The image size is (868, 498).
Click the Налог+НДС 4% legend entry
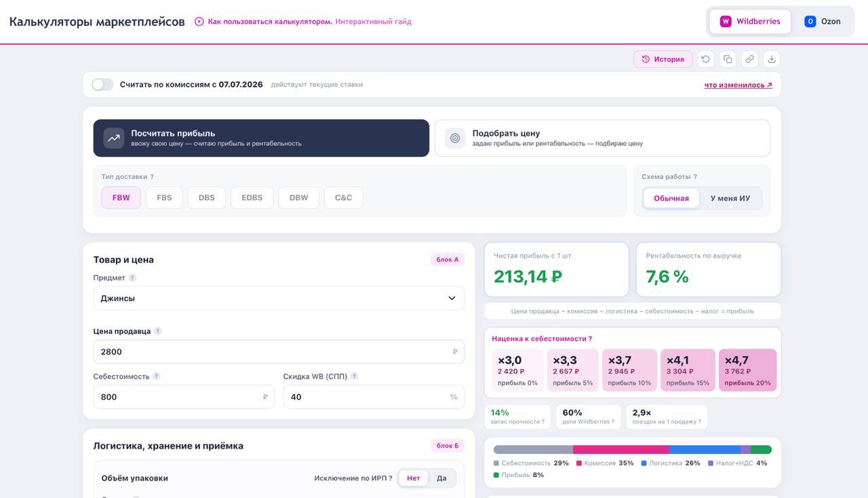(738, 463)
